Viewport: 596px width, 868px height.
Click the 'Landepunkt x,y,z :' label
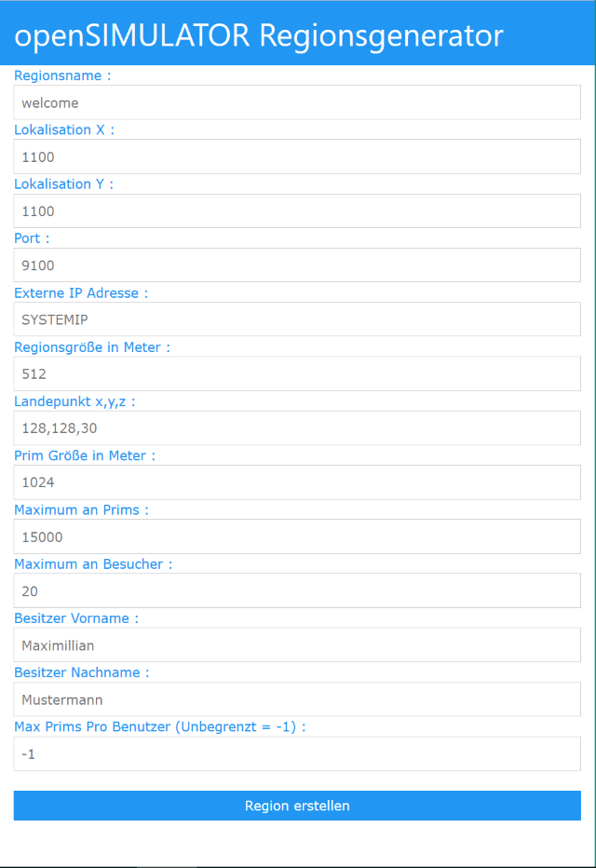click(74, 401)
